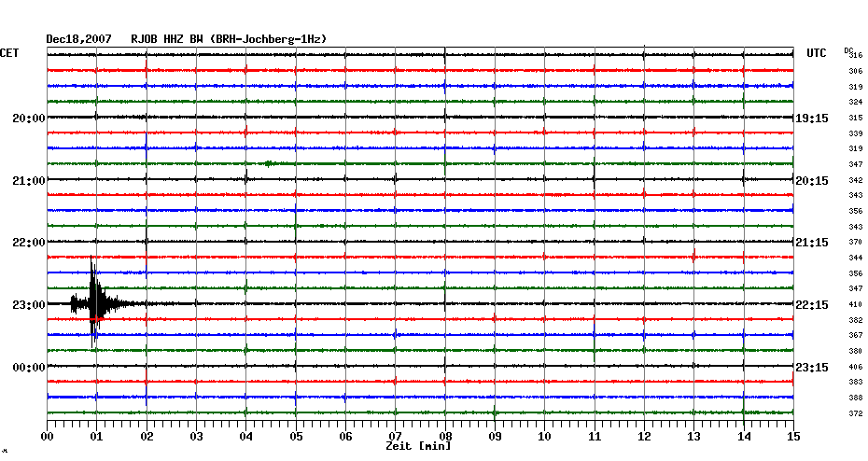Click the 19:15 UTC time label
This screenshot has height=461, width=868.
(x=812, y=119)
